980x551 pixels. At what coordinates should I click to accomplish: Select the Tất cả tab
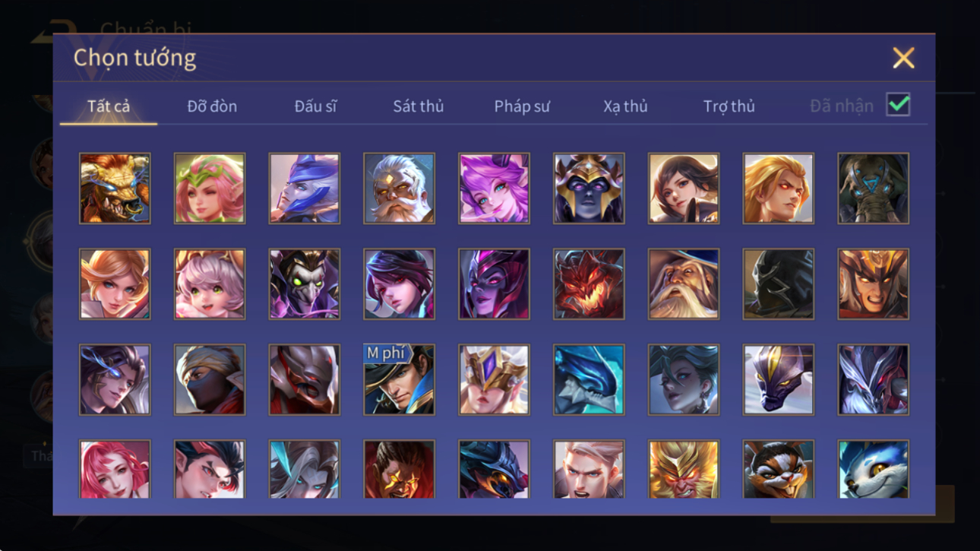109,106
